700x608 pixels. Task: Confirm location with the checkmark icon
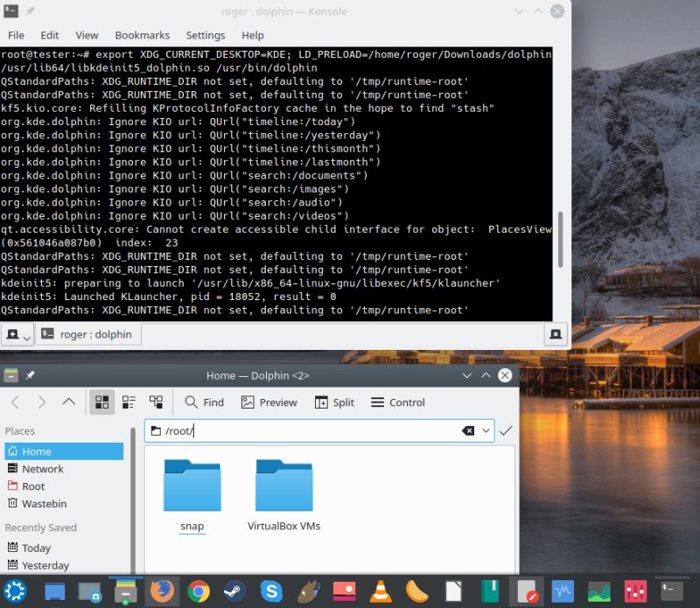(506, 430)
